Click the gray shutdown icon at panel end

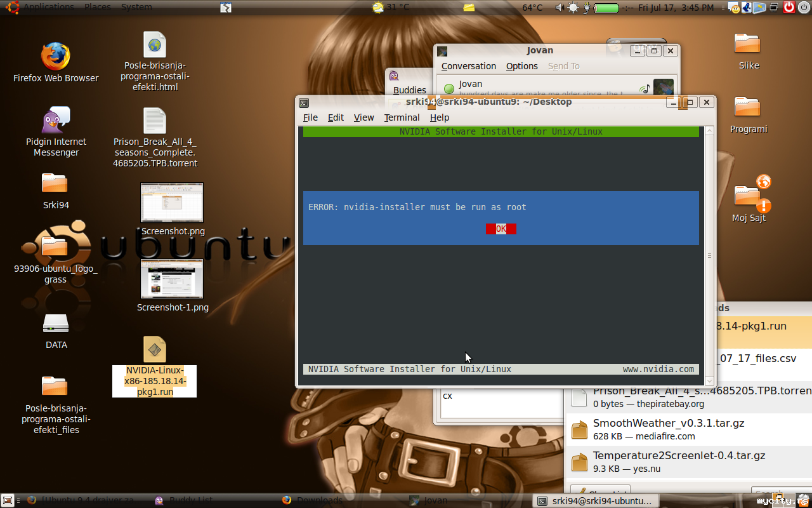tap(804, 7)
